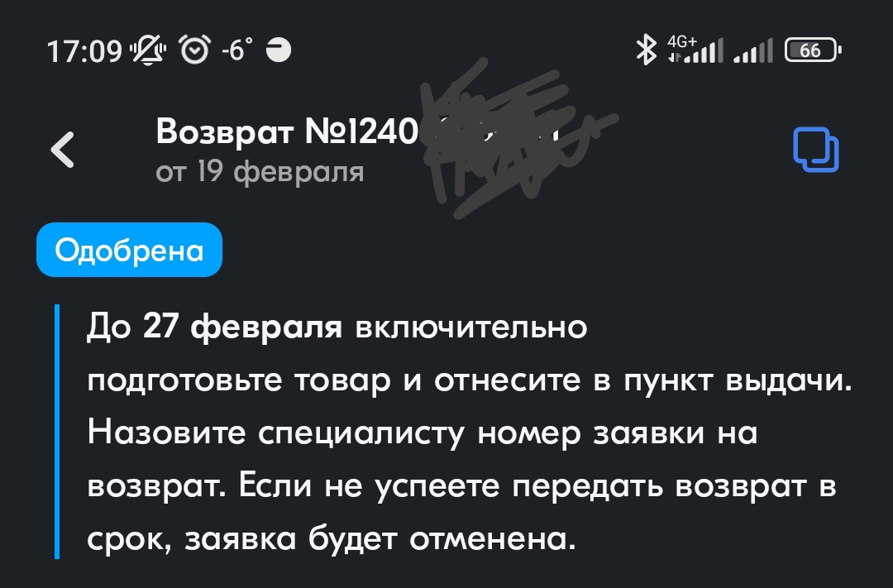
Task: Tap the Одобрена status badge
Action: tap(129, 250)
